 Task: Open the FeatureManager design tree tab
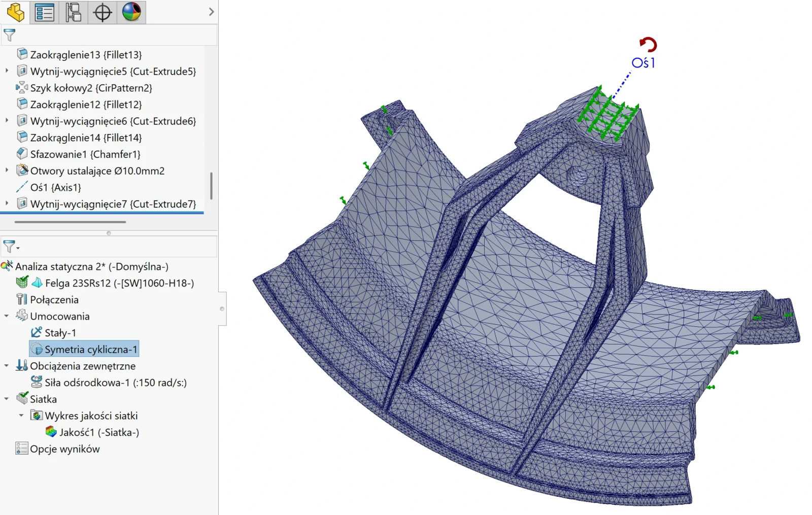(16, 12)
